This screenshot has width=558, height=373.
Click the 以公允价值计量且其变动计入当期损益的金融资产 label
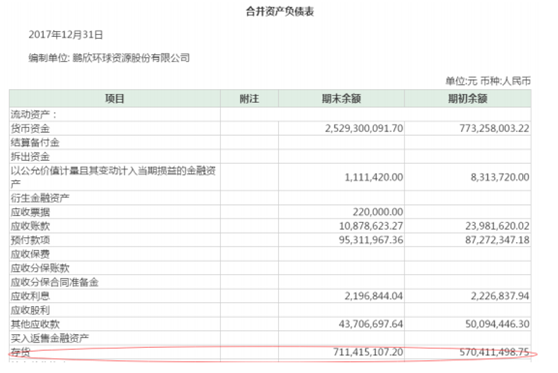(x=113, y=177)
